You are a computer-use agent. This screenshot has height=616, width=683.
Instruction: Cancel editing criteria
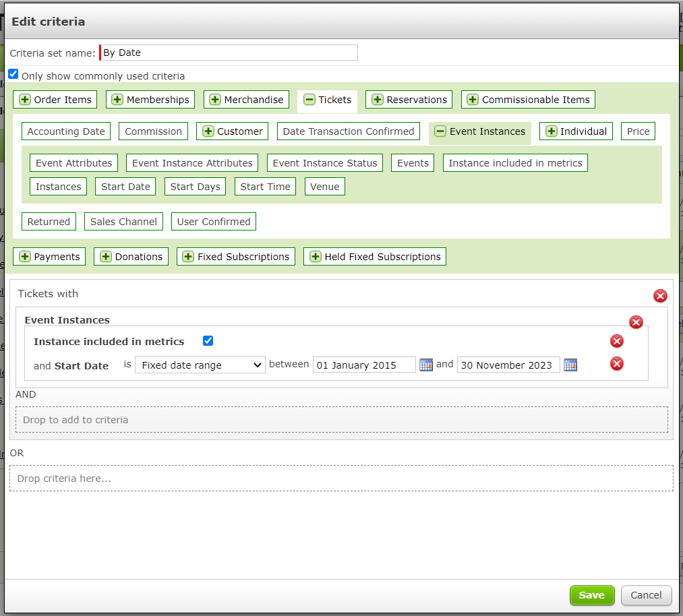click(646, 595)
